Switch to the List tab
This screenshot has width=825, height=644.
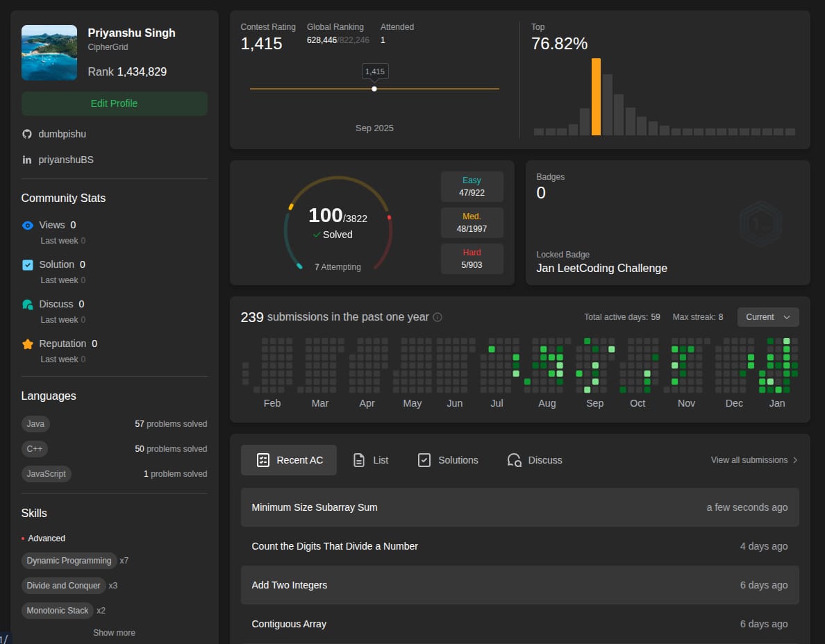371,460
